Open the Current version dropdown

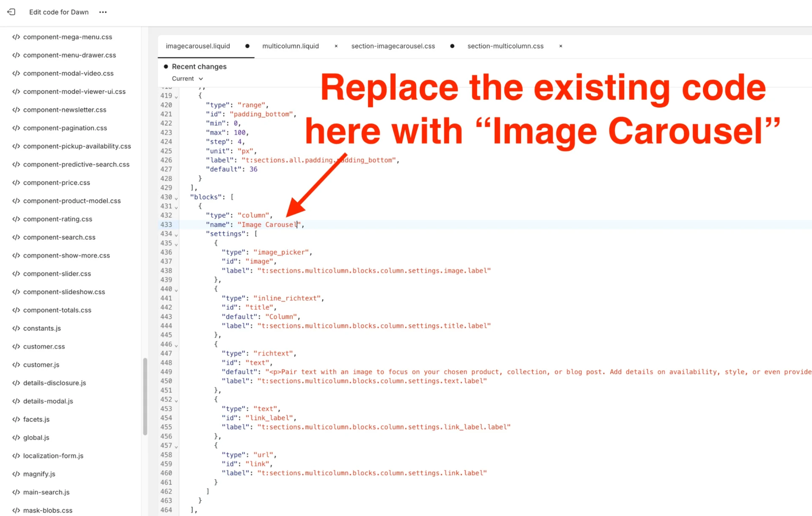pyautogui.click(x=187, y=78)
